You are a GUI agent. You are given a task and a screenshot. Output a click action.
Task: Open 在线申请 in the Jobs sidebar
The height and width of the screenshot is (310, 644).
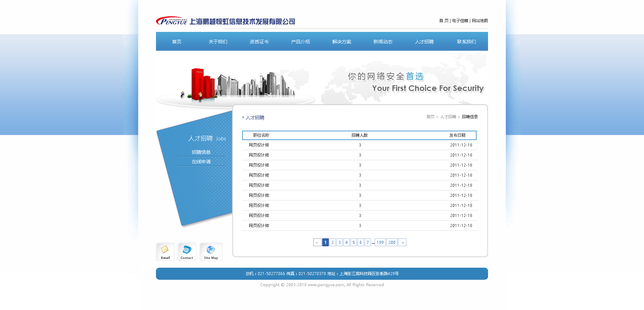pyautogui.click(x=201, y=162)
